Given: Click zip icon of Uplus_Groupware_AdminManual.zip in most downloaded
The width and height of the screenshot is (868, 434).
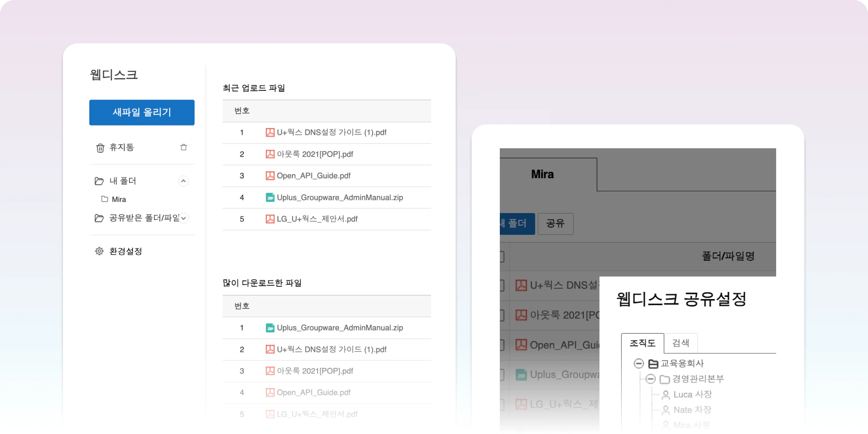Looking at the screenshot, I should pyautogui.click(x=270, y=328).
